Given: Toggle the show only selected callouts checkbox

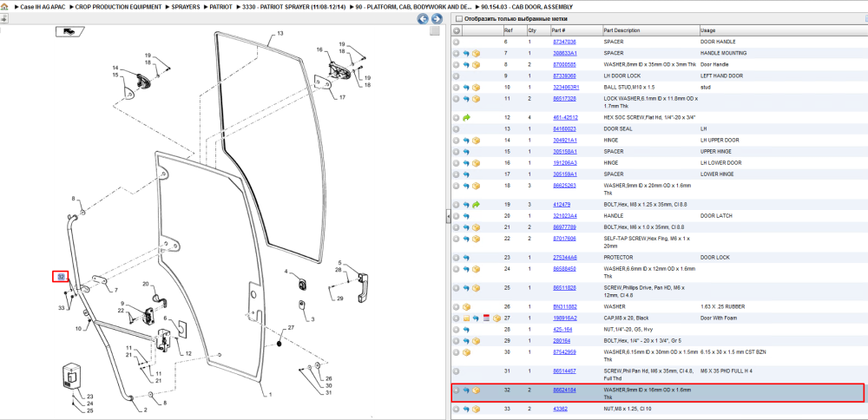Looking at the screenshot, I should tap(458, 18).
